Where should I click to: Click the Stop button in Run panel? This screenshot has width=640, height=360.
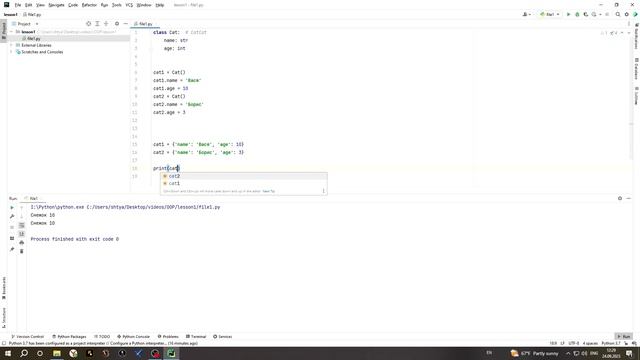[12, 227]
